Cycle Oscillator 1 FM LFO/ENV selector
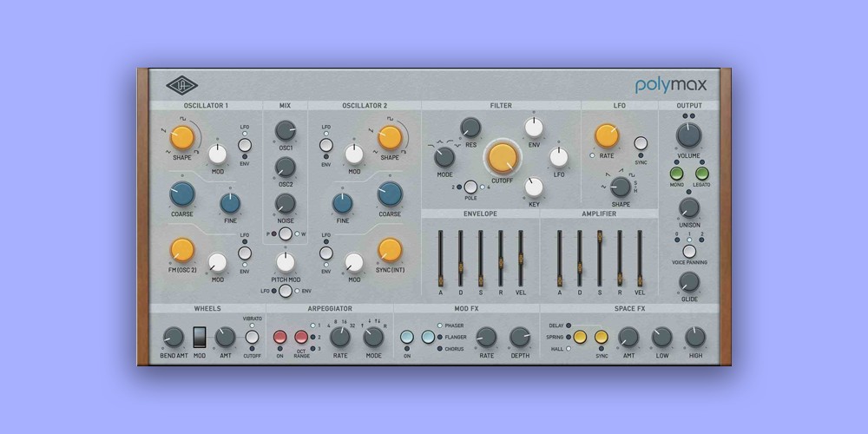 (245, 253)
